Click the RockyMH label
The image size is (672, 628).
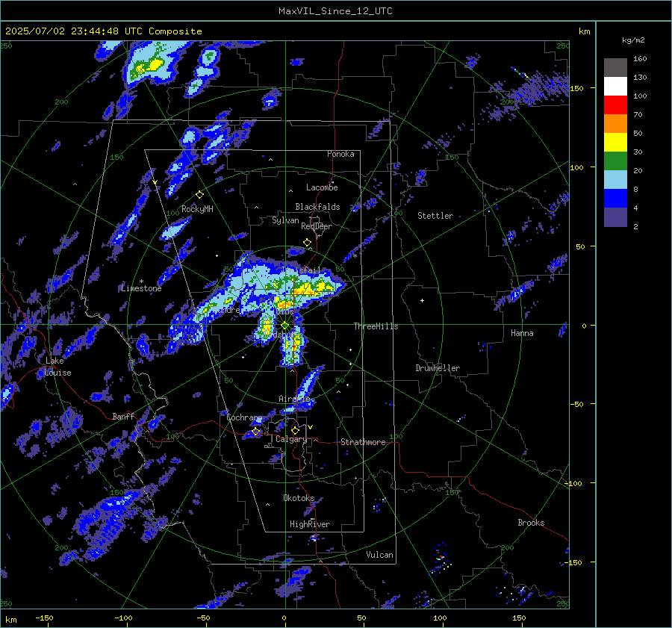click(x=197, y=209)
